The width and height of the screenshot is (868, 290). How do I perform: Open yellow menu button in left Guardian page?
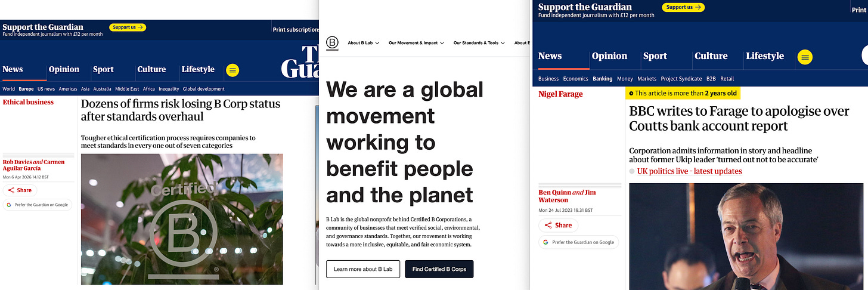pos(232,70)
